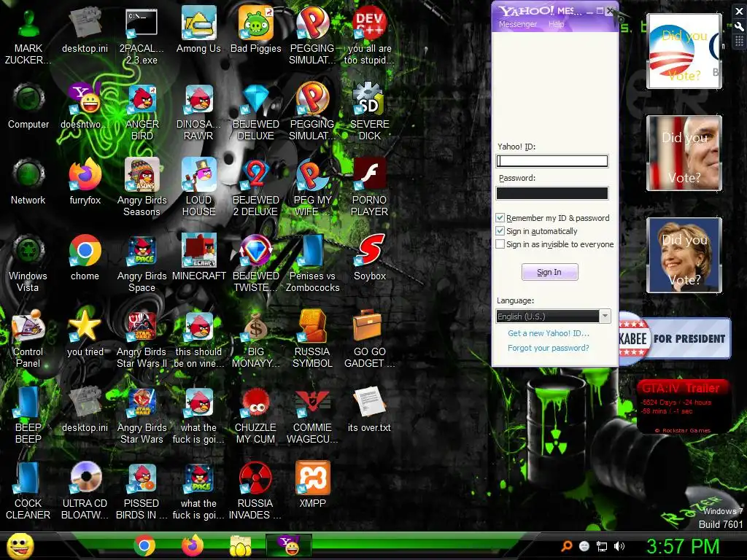Click the Obama Did you Vote gadget

pyautogui.click(x=684, y=51)
